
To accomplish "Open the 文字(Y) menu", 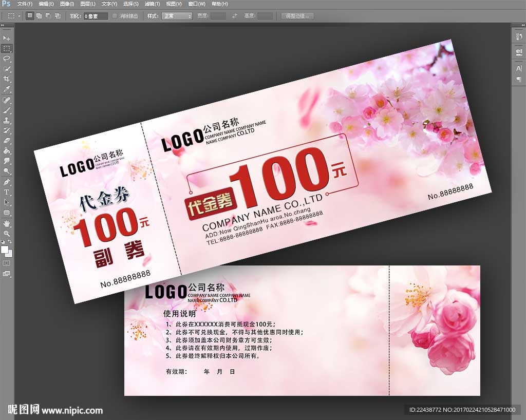I will [109, 4].
